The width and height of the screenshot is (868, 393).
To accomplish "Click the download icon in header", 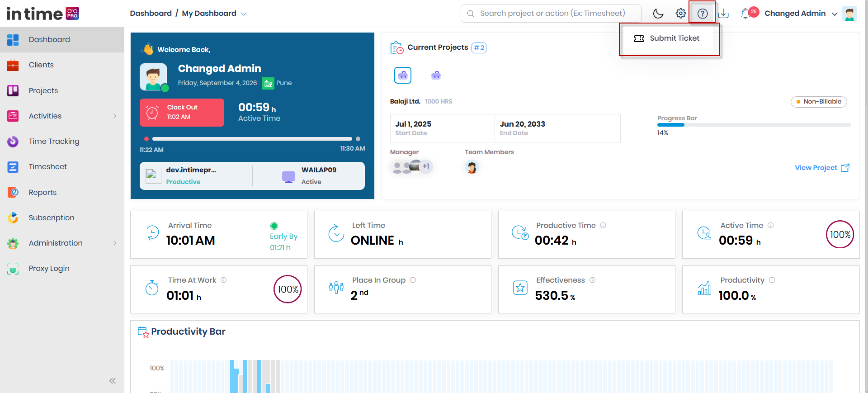I will [x=723, y=14].
